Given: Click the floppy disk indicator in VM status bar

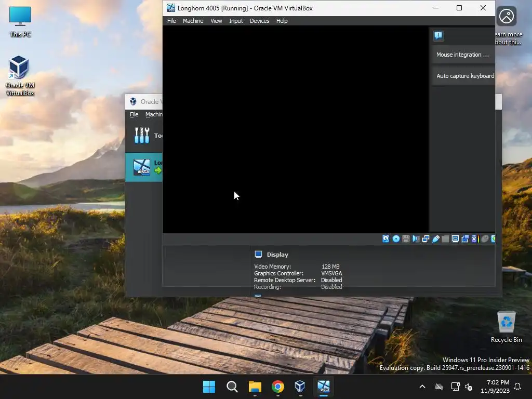Looking at the screenshot, I should [406, 239].
